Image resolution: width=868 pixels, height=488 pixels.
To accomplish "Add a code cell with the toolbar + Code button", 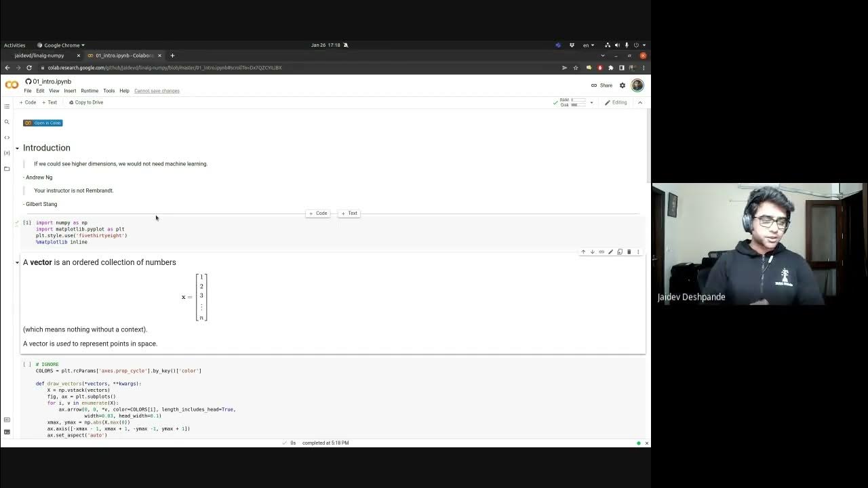I will tap(28, 102).
